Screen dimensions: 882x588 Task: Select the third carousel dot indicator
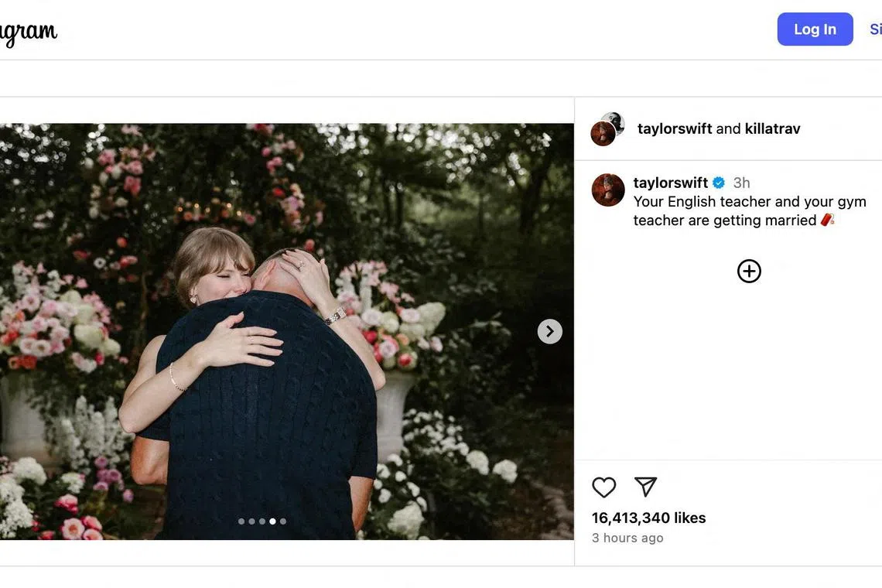(262, 521)
